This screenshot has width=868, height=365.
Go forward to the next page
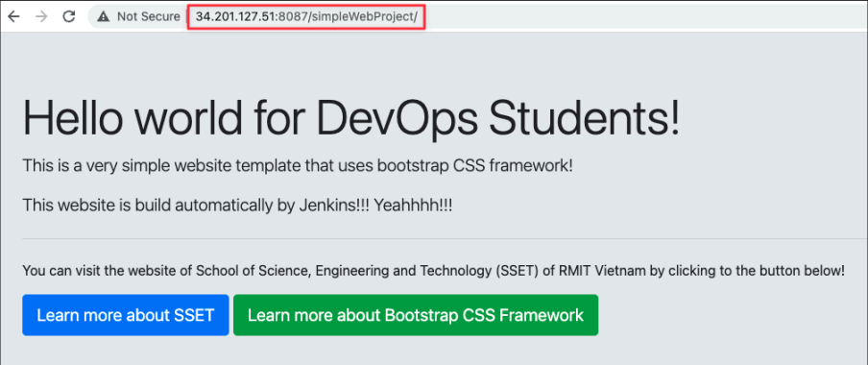click(x=41, y=16)
